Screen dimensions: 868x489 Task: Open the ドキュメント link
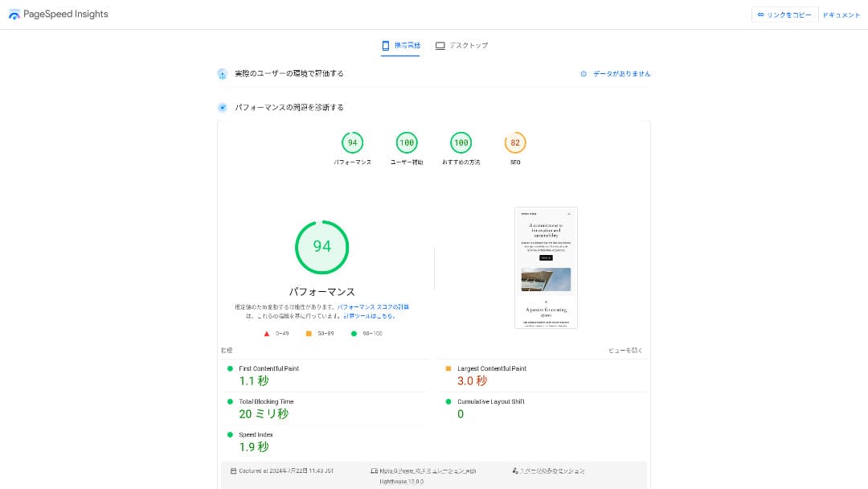pos(841,14)
